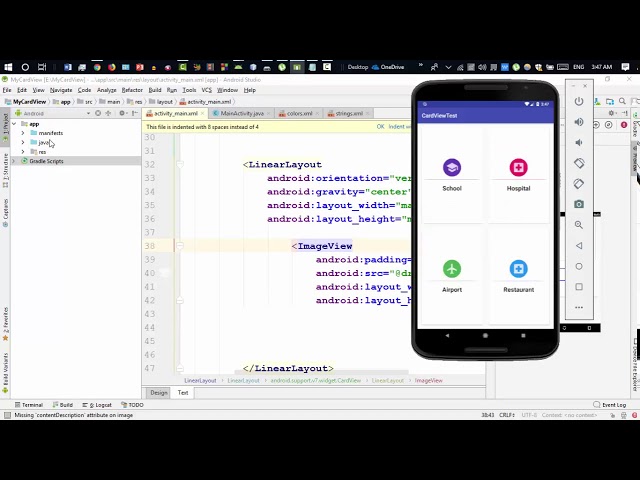Image resolution: width=640 pixels, height=480 pixels.
Task: Open Windows action center notifications
Action: coord(625,67)
